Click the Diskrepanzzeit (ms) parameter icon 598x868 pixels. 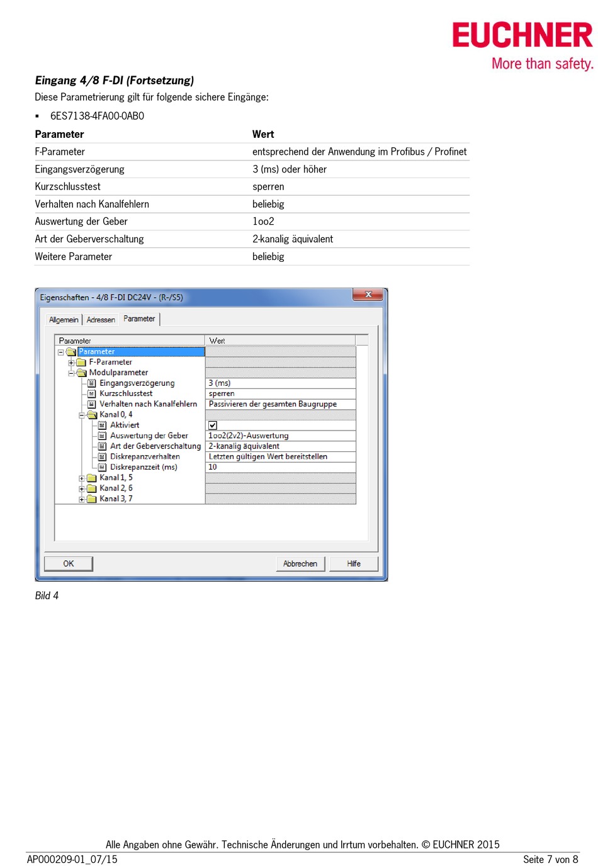[x=103, y=468]
